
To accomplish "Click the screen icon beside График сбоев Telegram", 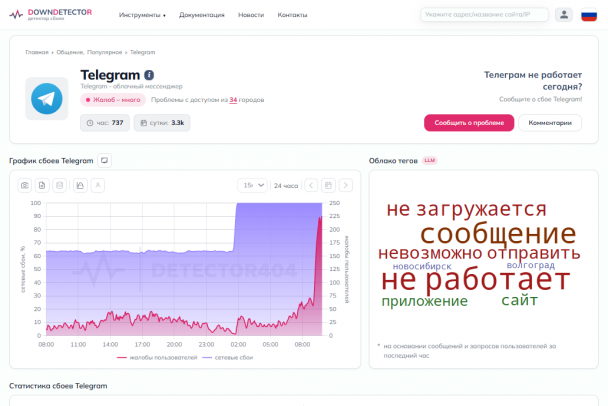I will pos(105,161).
